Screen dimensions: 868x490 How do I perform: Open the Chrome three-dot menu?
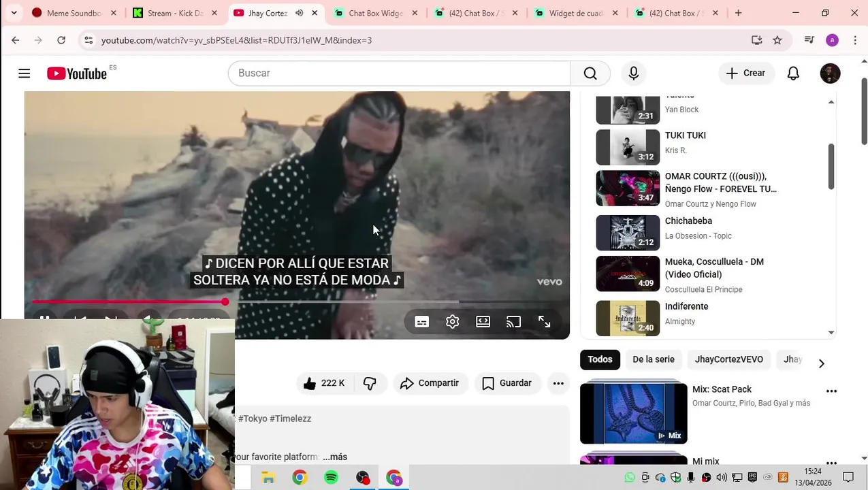point(855,40)
